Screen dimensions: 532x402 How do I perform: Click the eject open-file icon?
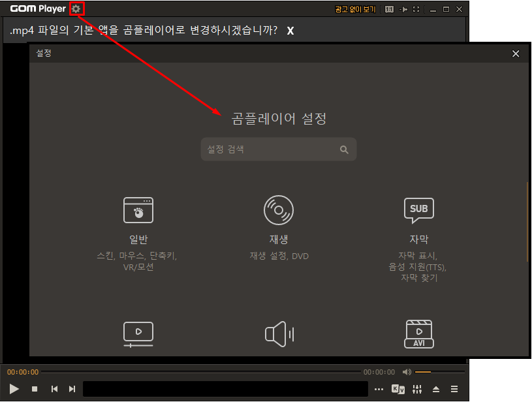point(436,389)
